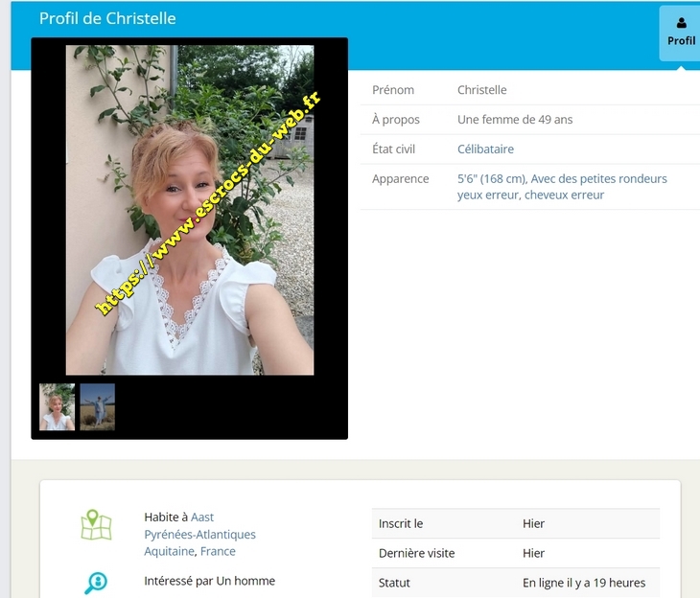
Task: Click the Pyrénées-Atlantiques link
Action: pyautogui.click(x=199, y=535)
